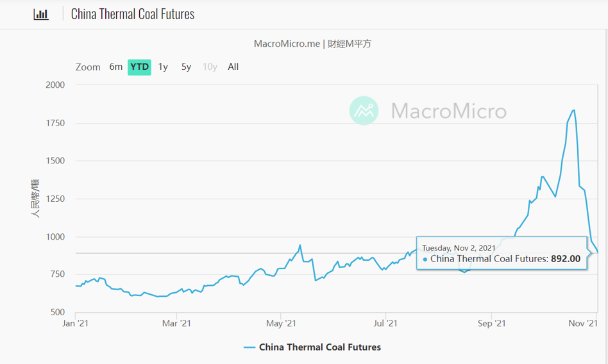This screenshot has height=364, width=608.
Task: Show All data range
Action: click(x=233, y=67)
